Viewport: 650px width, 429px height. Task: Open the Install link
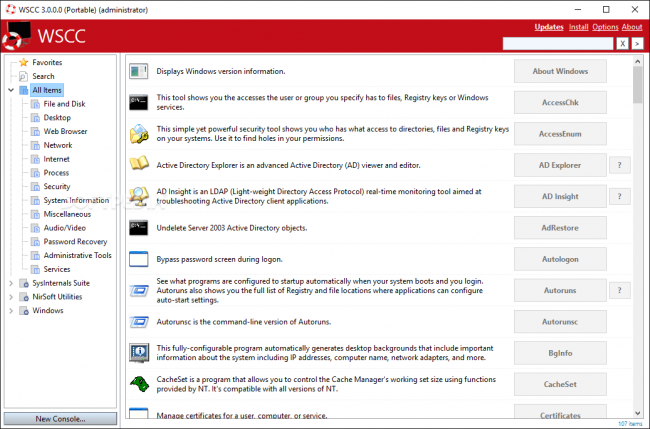pos(578,27)
